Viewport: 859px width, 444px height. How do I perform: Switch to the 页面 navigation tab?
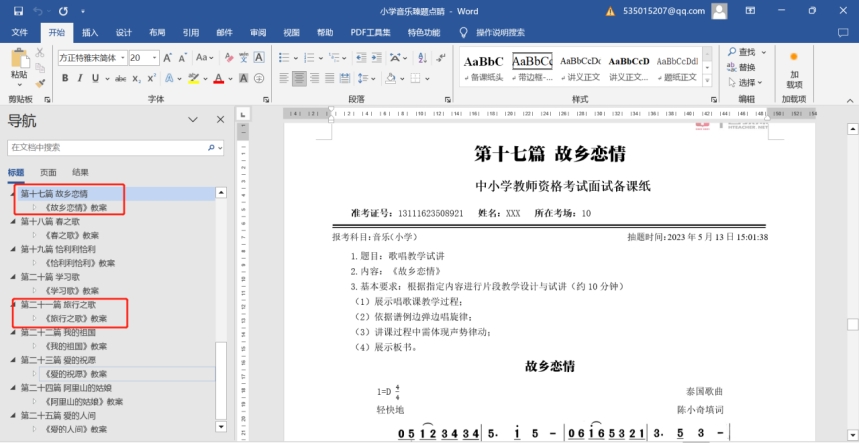[x=48, y=173]
